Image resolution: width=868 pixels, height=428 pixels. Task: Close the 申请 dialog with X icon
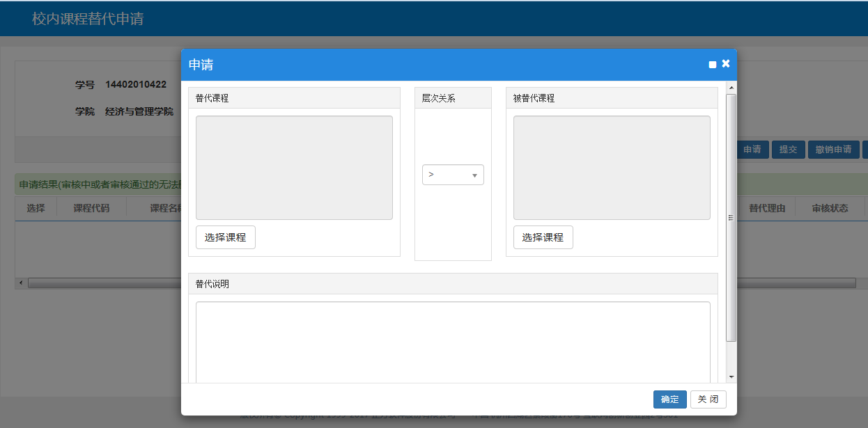point(726,64)
